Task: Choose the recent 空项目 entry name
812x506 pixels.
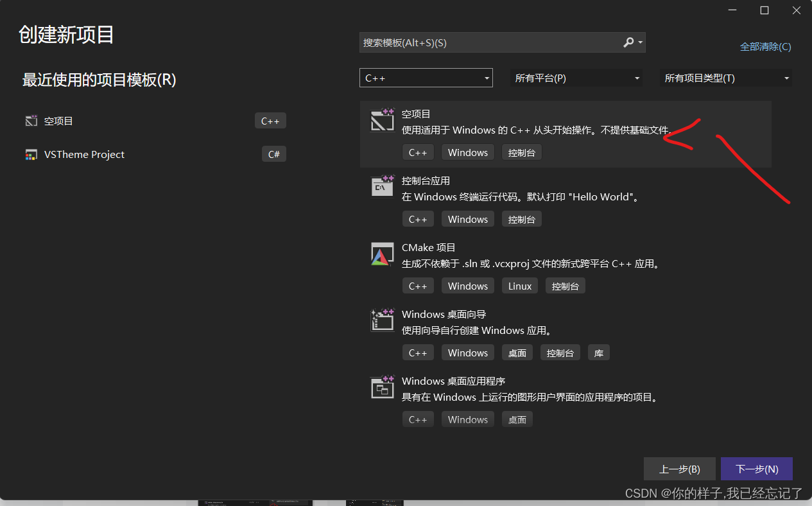Action: [x=58, y=121]
